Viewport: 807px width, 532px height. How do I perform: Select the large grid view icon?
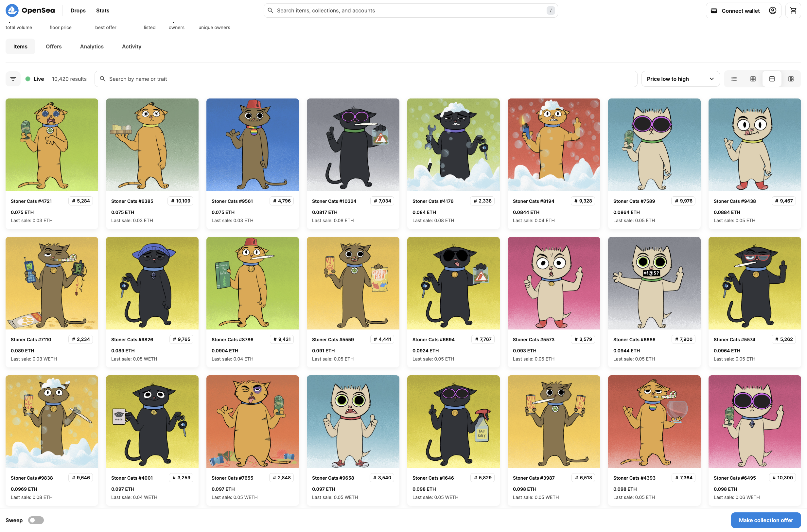coord(772,79)
